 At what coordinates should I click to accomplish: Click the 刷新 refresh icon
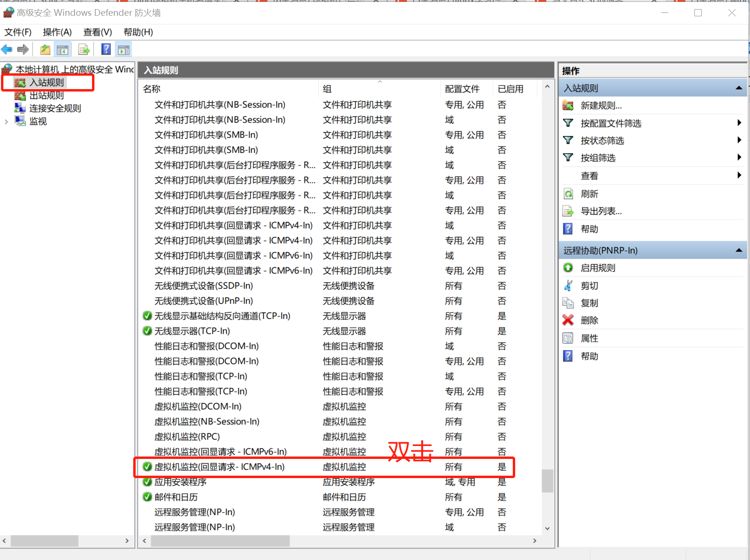coord(568,194)
